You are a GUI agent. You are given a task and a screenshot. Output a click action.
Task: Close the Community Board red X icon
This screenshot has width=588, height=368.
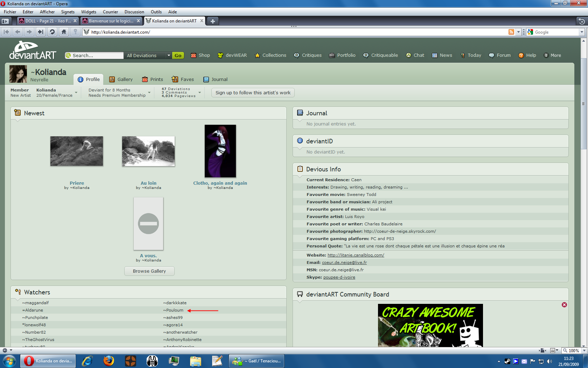click(x=564, y=305)
